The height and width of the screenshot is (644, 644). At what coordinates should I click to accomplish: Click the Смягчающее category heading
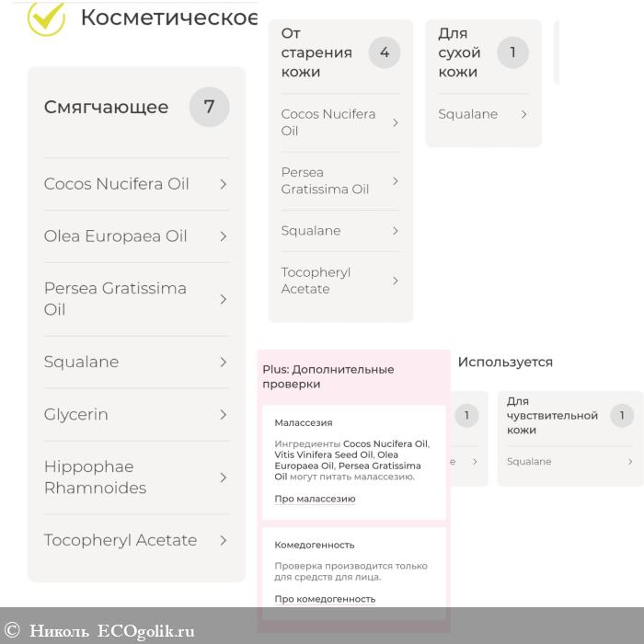(107, 108)
